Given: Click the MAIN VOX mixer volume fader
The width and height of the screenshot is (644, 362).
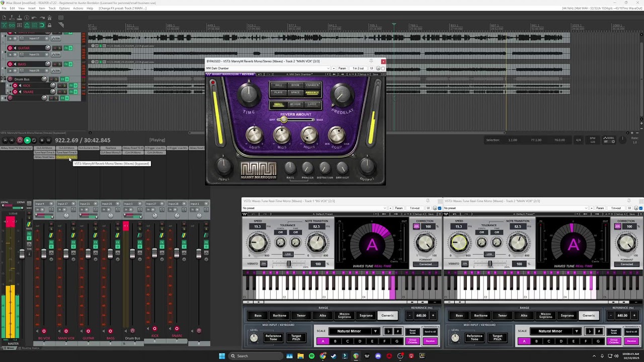Looking at the screenshot, I should point(66,254).
